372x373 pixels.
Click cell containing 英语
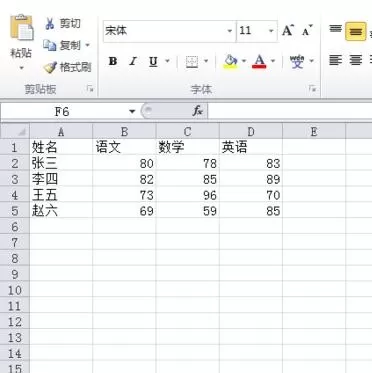(x=251, y=147)
